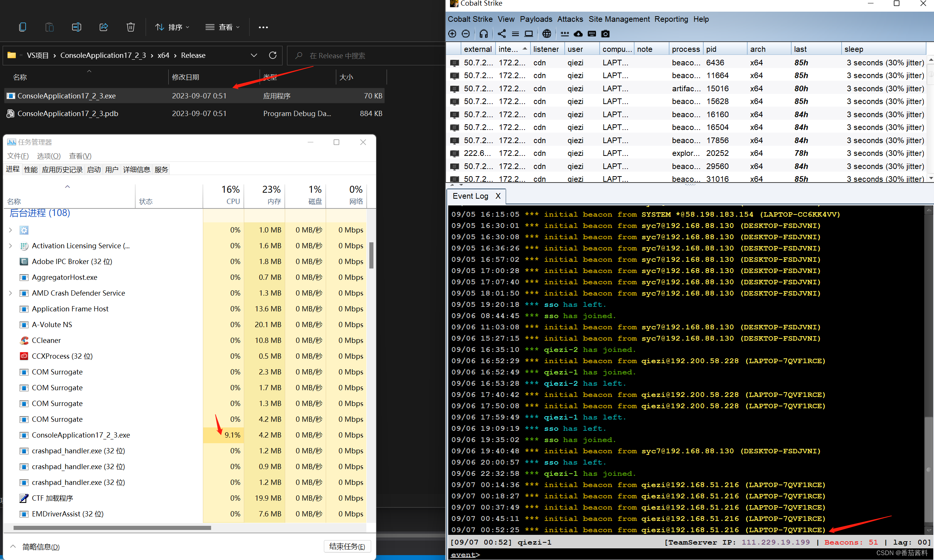Open 查看 view dropdown in Explorer
The width and height of the screenshot is (934, 560).
point(223,27)
